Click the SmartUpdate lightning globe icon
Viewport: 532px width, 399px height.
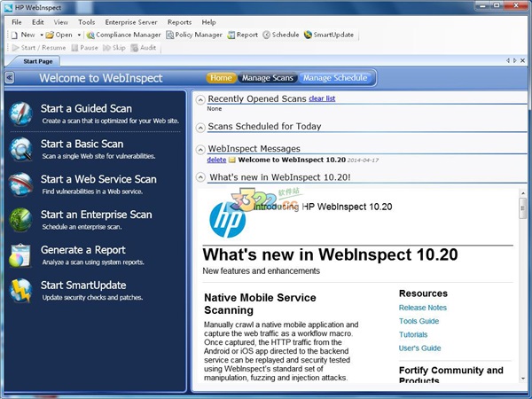click(20, 291)
